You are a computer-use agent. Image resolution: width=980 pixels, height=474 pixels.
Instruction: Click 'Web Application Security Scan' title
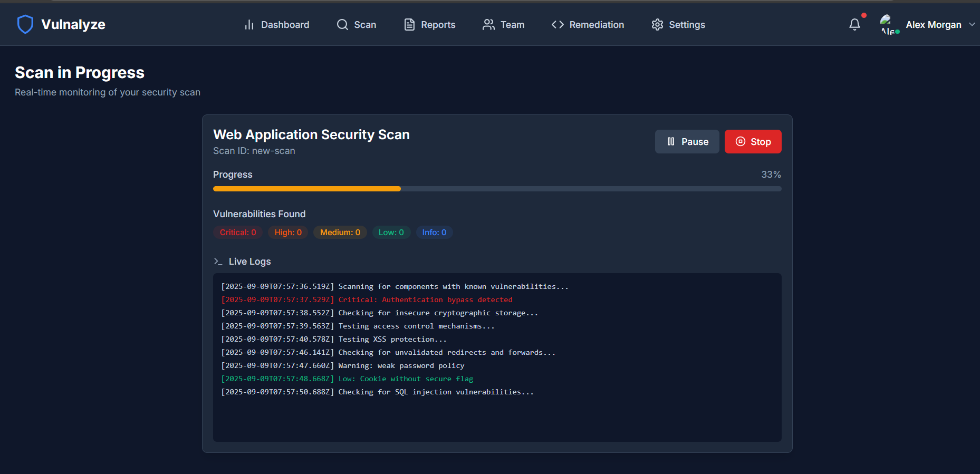tap(311, 134)
